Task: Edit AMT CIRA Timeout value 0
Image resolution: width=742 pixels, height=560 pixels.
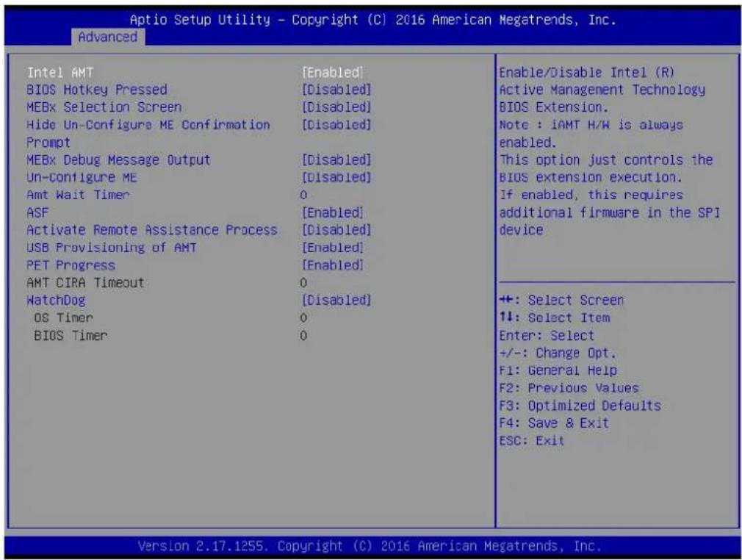Action: click(303, 283)
